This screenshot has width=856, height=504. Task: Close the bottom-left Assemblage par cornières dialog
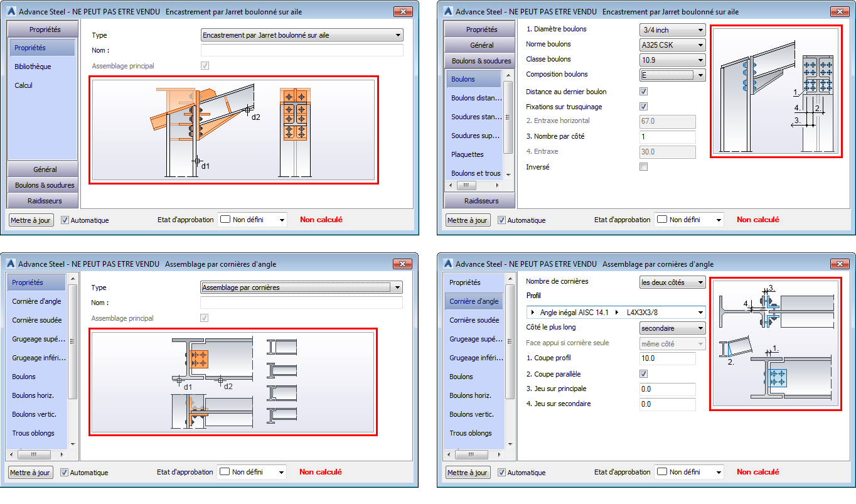(402, 264)
